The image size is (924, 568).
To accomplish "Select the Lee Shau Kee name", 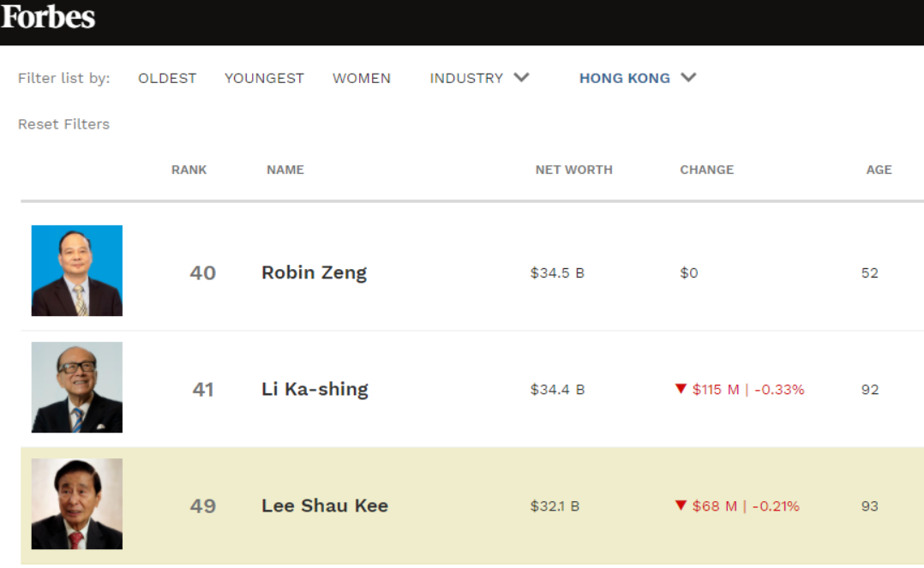I will (325, 506).
